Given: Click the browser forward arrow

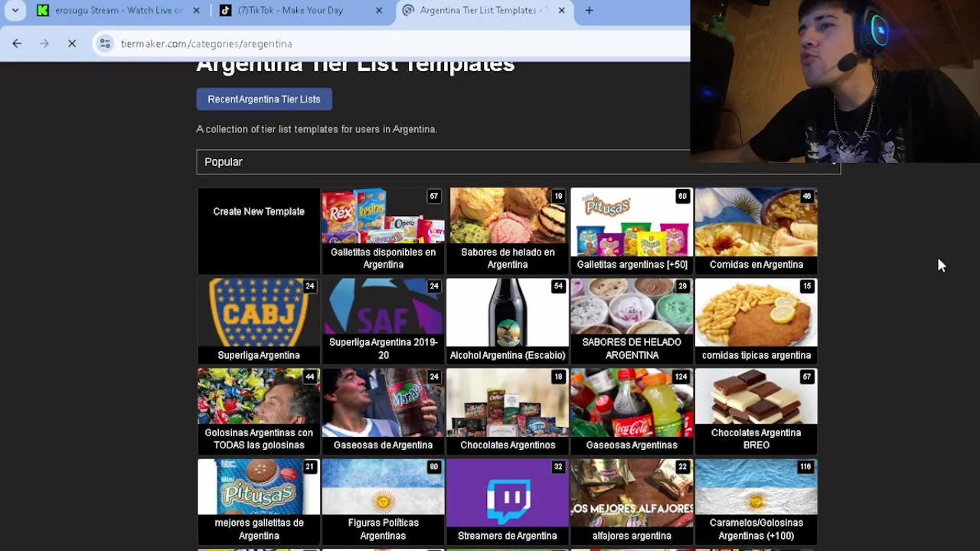Looking at the screenshot, I should tap(44, 44).
